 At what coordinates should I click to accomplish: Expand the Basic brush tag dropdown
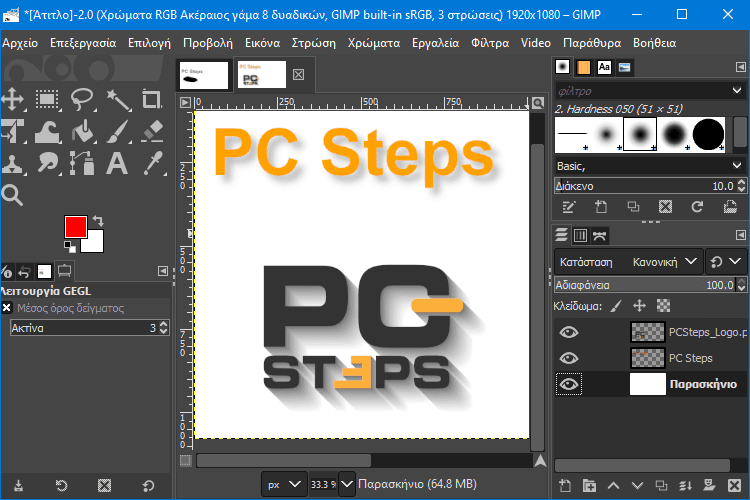[737, 165]
